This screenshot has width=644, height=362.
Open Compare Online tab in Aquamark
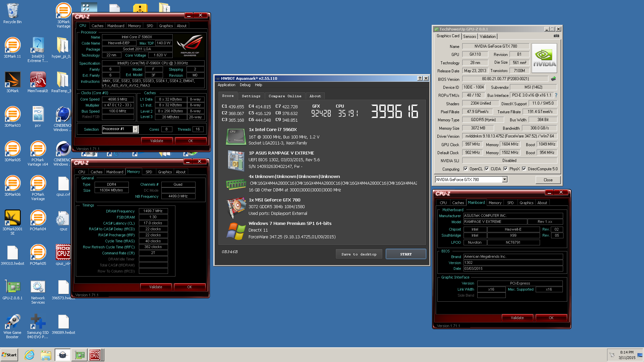coord(285,96)
